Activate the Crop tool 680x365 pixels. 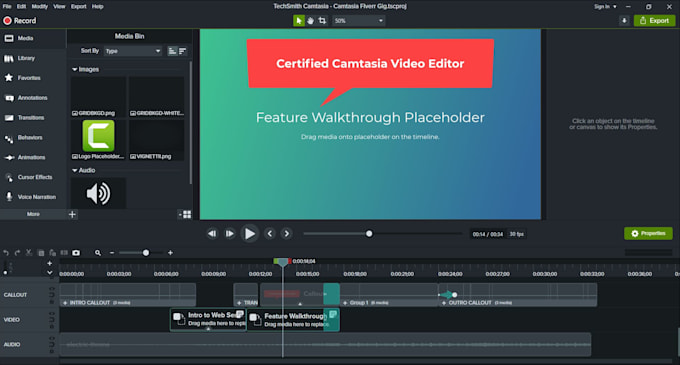322,20
